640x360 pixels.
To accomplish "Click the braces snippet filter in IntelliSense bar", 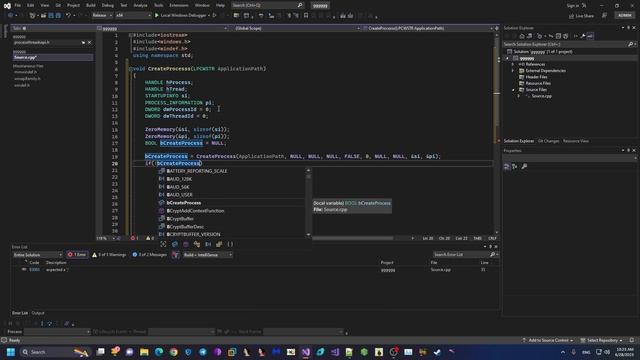I will pyautogui.click(x=230, y=244).
